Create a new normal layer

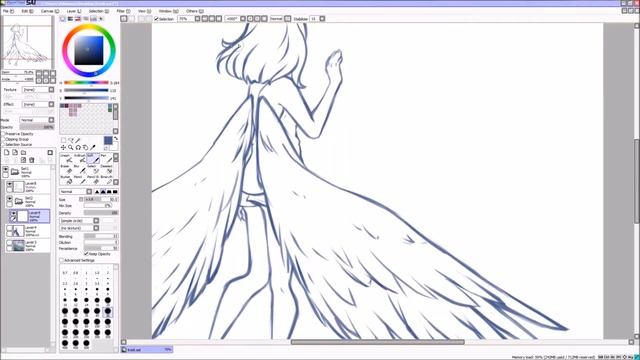point(7,153)
